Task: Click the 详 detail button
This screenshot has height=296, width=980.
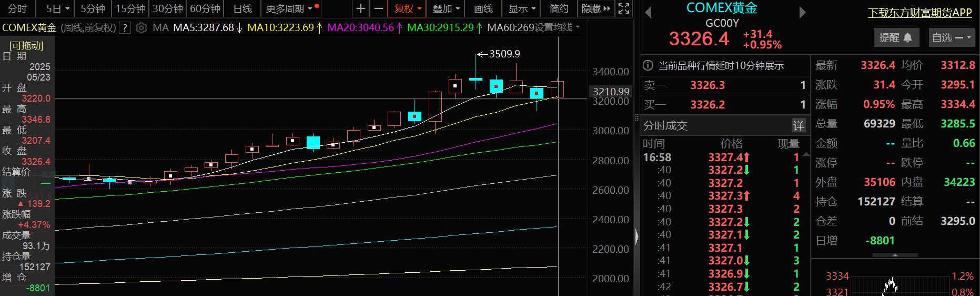Action: [799, 125]
